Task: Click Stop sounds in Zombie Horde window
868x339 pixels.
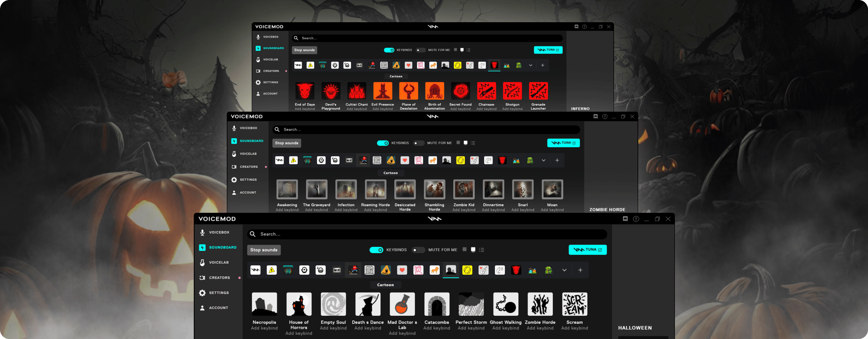Action: [287, 143]
